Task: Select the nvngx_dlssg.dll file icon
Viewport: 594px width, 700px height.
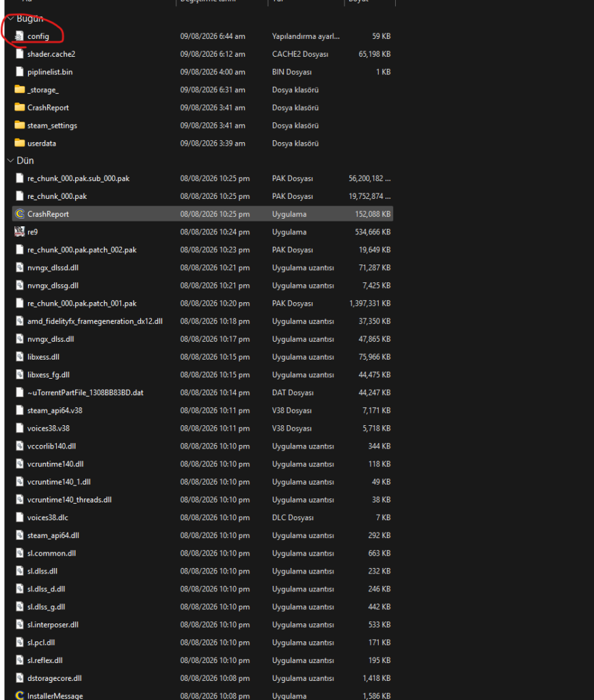Action: click(x=19, y=285)
